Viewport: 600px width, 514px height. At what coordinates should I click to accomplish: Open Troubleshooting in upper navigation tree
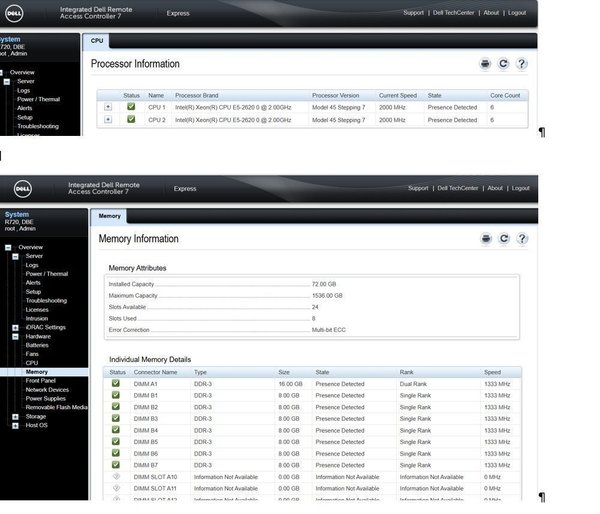pos(38,126)
